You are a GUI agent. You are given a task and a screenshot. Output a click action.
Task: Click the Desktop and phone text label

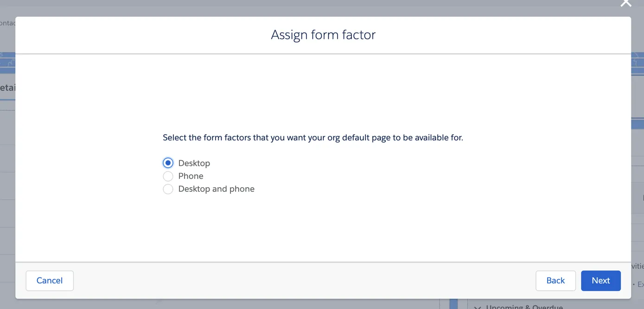[x=216, y=189]
